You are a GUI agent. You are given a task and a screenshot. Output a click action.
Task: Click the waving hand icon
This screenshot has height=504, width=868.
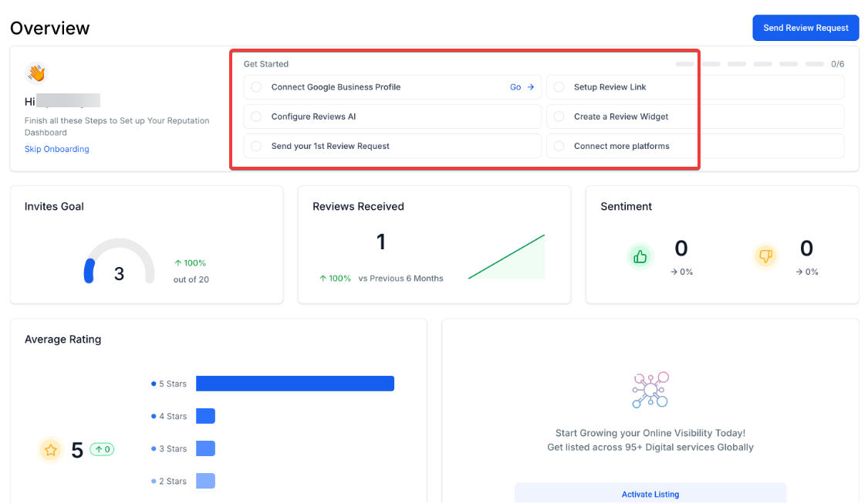coord(36,73)
